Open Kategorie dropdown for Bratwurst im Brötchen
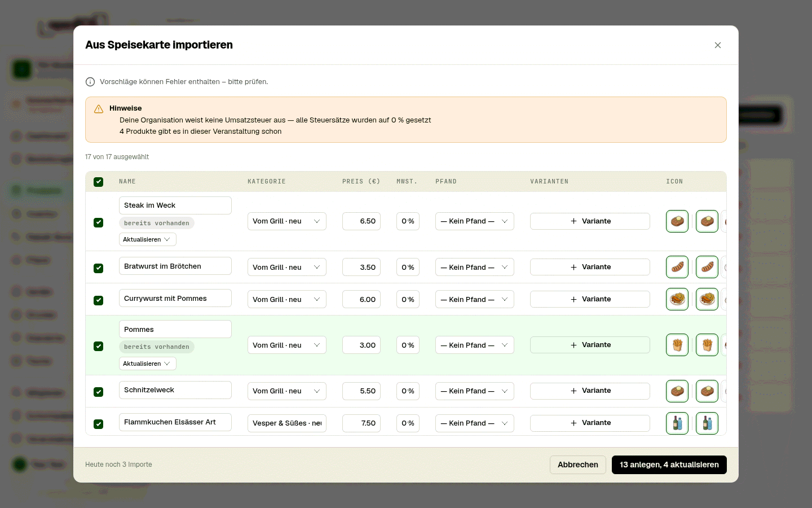 click(287, 267)
